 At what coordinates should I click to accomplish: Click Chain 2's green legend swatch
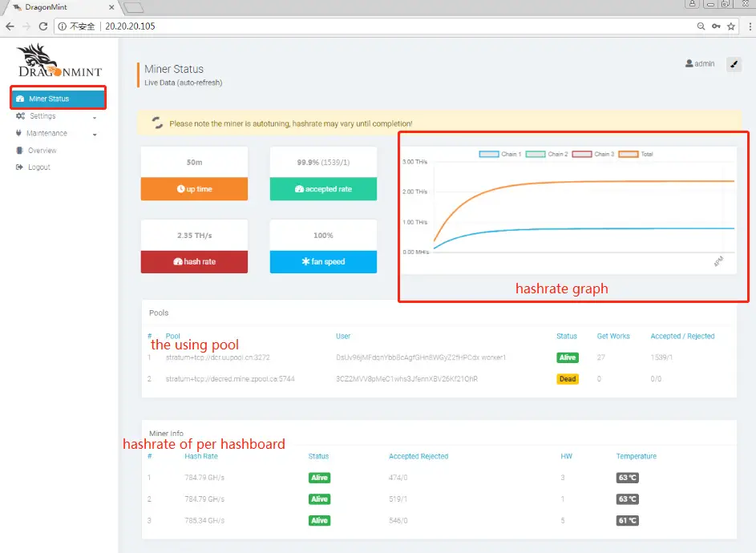(536, 152)
